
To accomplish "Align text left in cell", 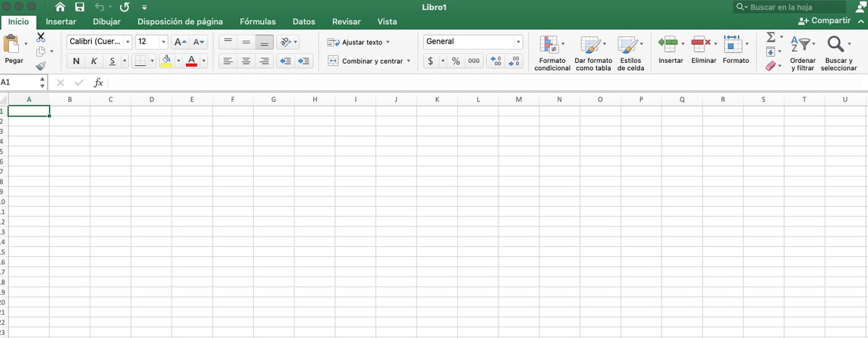I will point(227,61).
